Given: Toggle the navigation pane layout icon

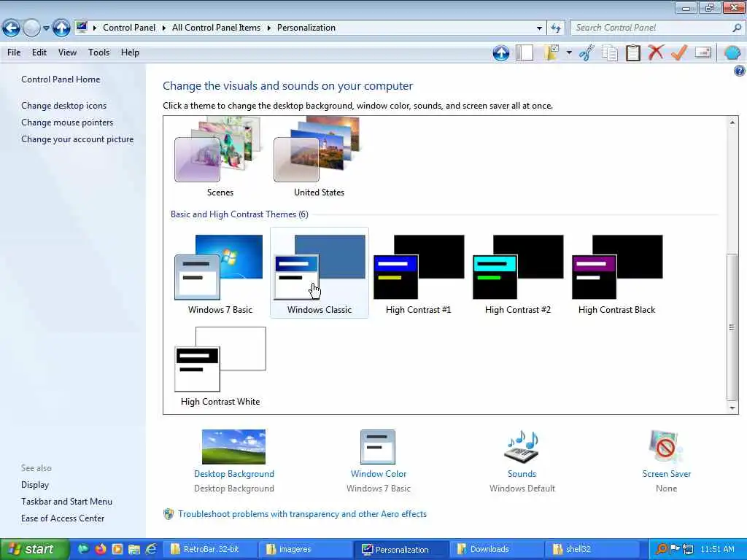Looking at the screenshot, I should pos(525,52).
